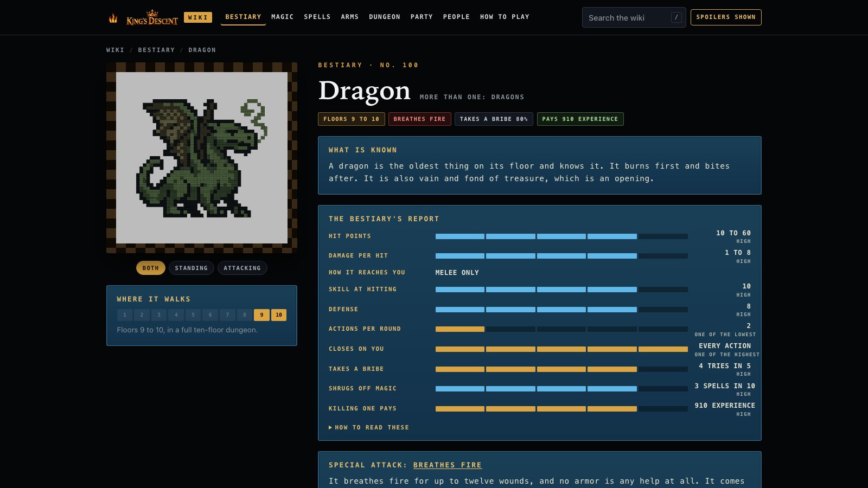This screenshot has width=868, height=488.
Task: Open the Party section
Action: pyautogui.click(x=422, y=17)
